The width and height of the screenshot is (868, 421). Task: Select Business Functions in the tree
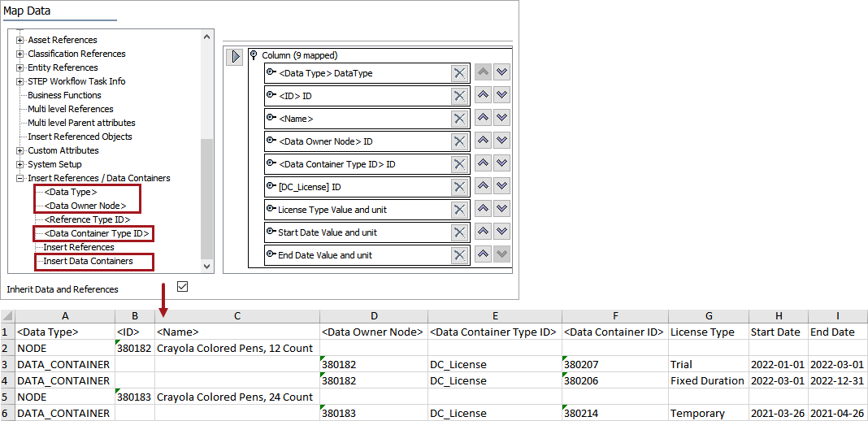click(65, 95)
